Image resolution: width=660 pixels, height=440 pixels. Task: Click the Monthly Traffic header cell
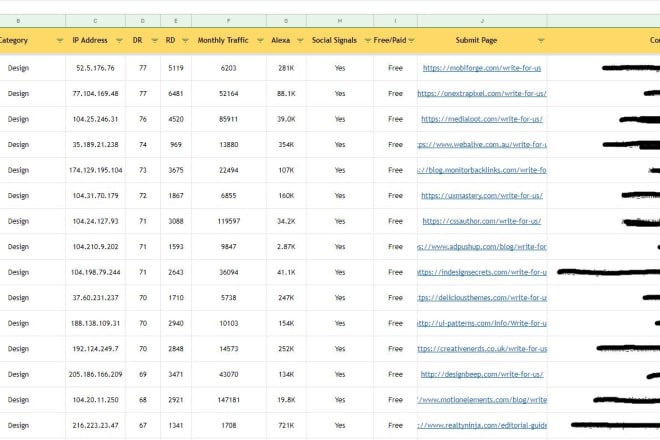[229, 40]
